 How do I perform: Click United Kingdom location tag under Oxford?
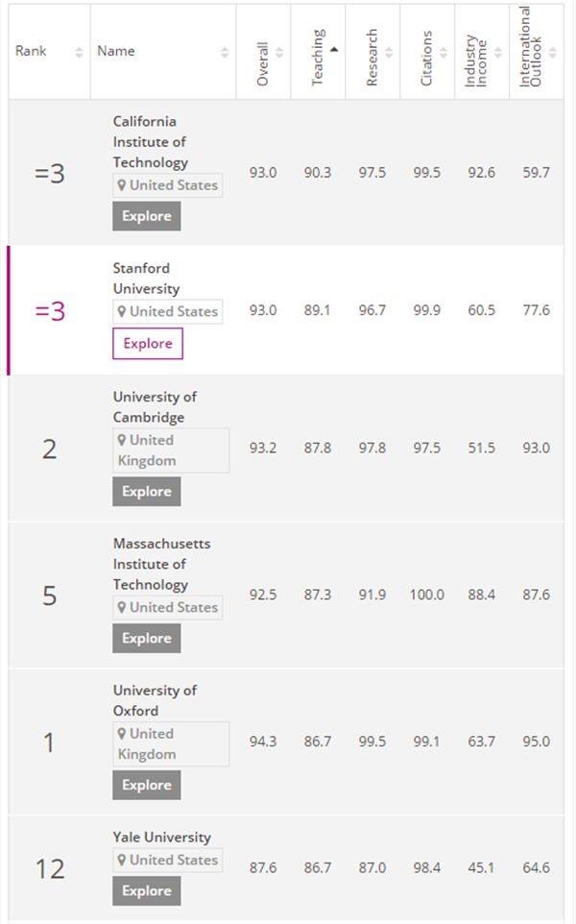coord(171,743)
